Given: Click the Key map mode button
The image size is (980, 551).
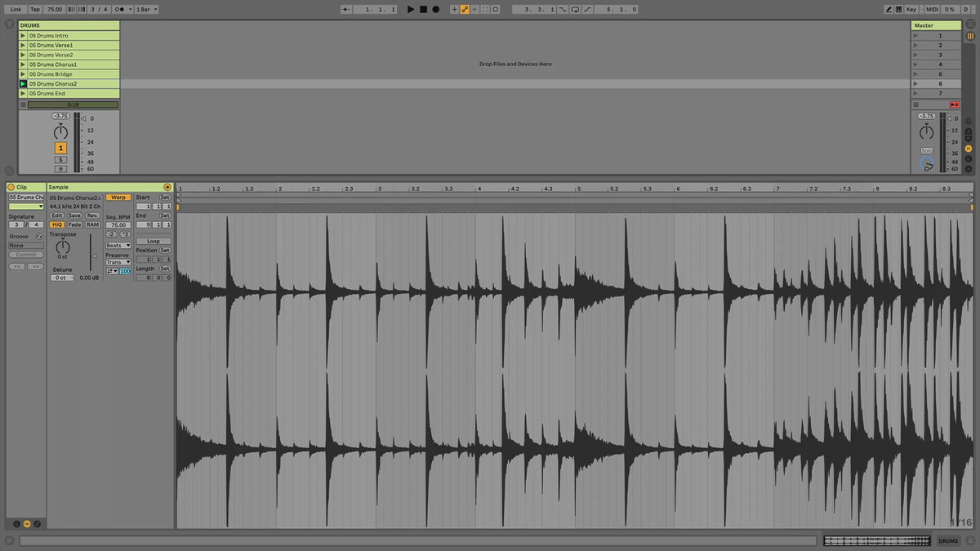Looking at the screenshot, I should click(911, 9).
